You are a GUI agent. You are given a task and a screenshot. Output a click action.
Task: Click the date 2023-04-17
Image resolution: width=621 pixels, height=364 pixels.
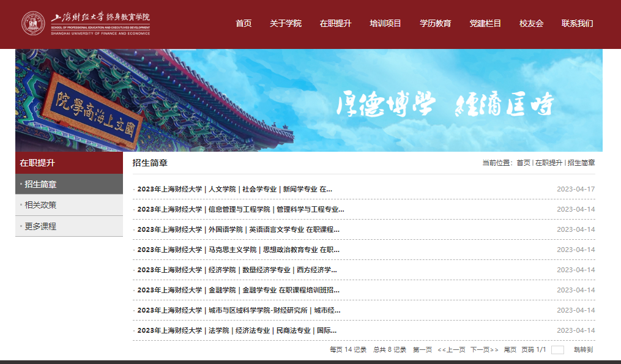tap(576, 189)
